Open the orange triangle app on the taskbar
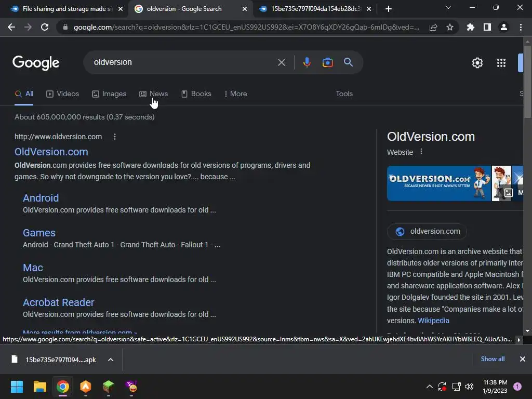 click(x=86, y=387)
